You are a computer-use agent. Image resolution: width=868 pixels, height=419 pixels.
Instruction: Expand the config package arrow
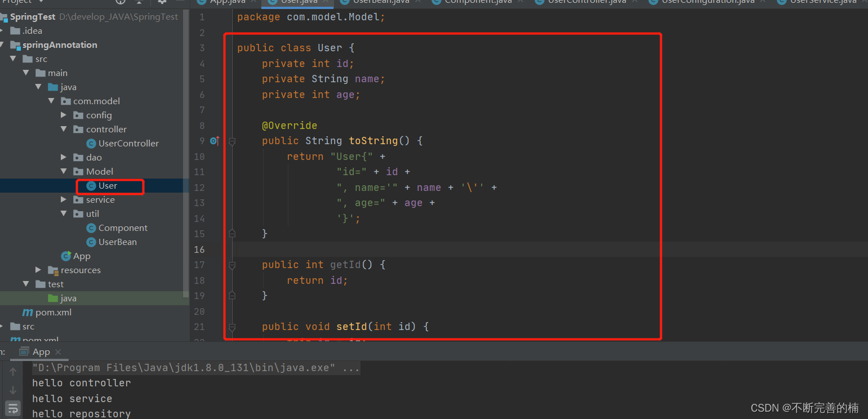point(64,115)
